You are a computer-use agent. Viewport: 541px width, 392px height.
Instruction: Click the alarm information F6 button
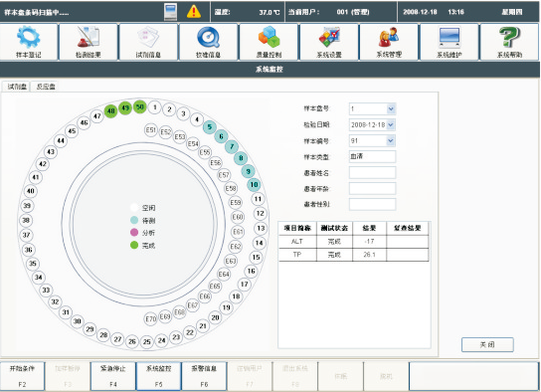click(x=204, y=376)
